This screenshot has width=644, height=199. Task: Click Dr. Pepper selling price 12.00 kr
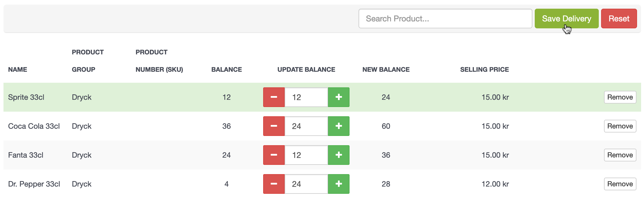point(495,184)
